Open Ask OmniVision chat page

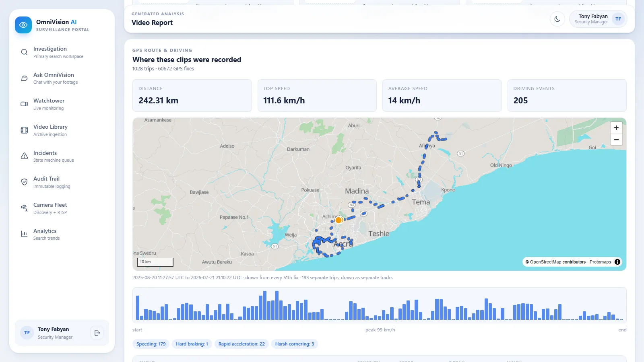(x=62, y=78)
